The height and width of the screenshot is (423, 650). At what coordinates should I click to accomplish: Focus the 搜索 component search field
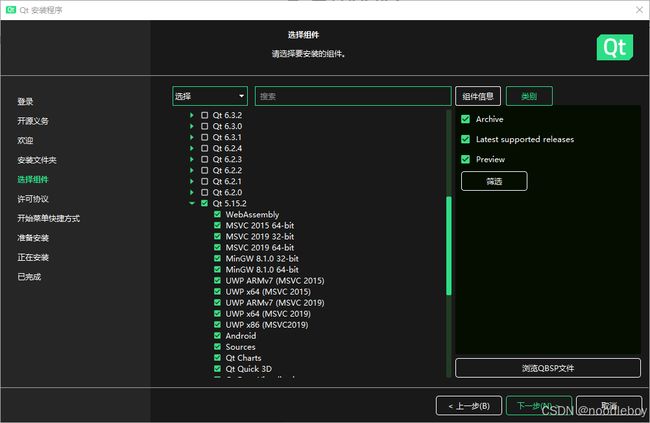click(x=353, y=96)
